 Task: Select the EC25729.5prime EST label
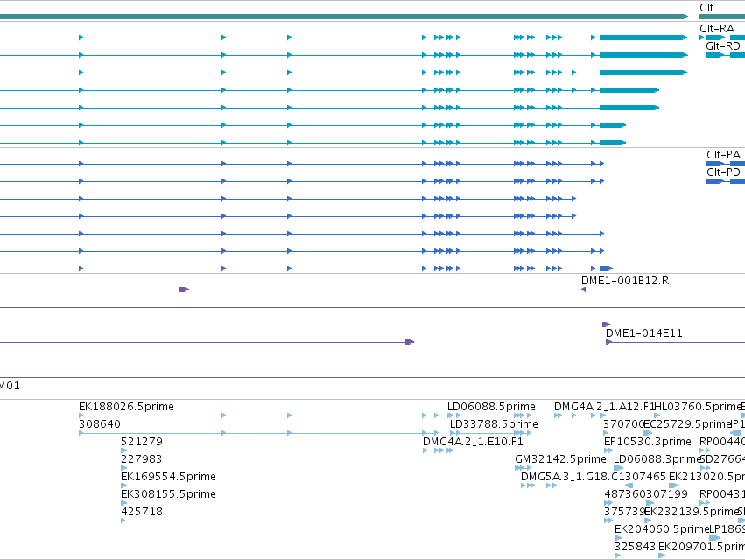(686, 424)
